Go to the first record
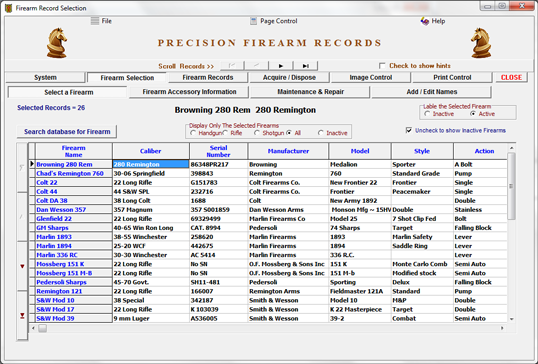 pos(232,66)
